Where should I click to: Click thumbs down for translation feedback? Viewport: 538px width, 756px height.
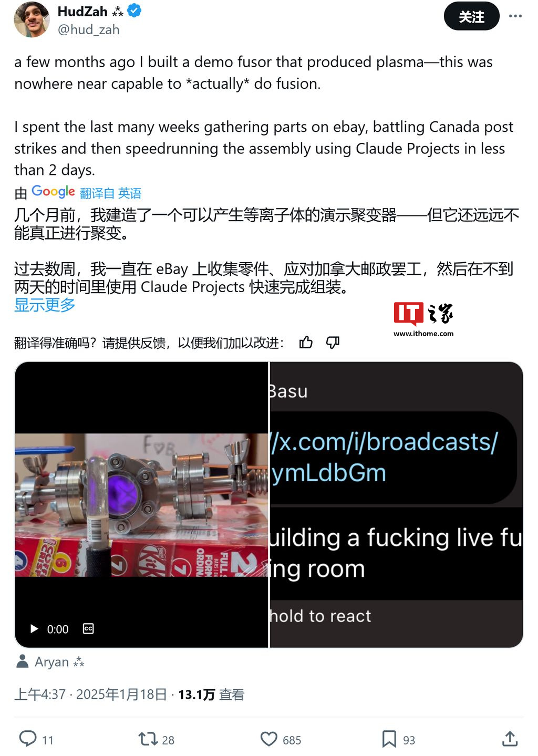tap(333, 343)
